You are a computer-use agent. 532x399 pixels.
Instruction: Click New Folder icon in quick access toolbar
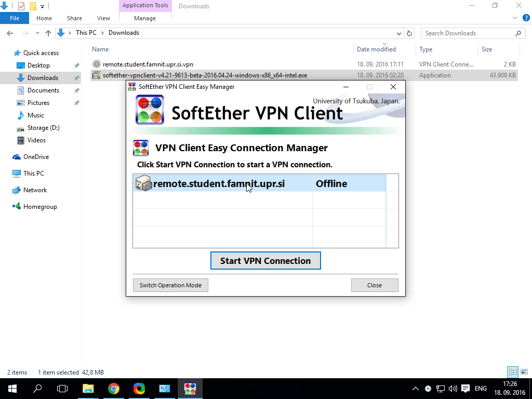33,6
